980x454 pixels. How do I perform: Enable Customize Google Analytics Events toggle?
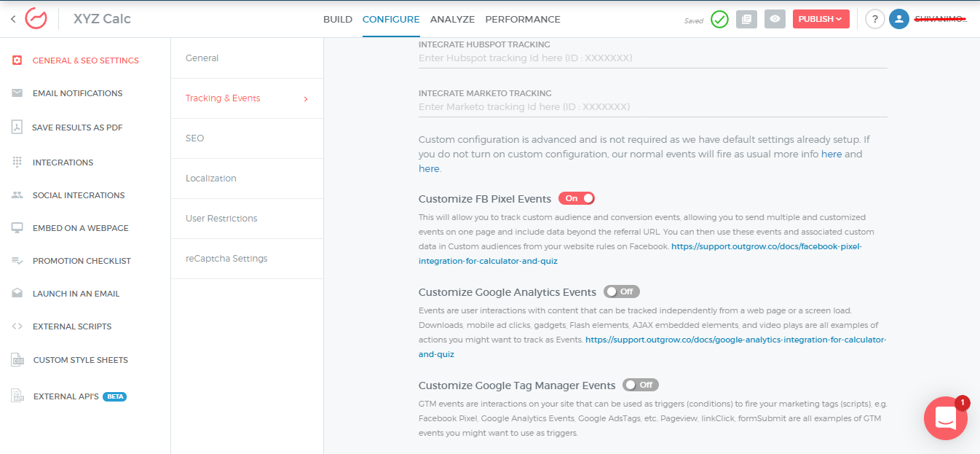[x=621, y=291]
